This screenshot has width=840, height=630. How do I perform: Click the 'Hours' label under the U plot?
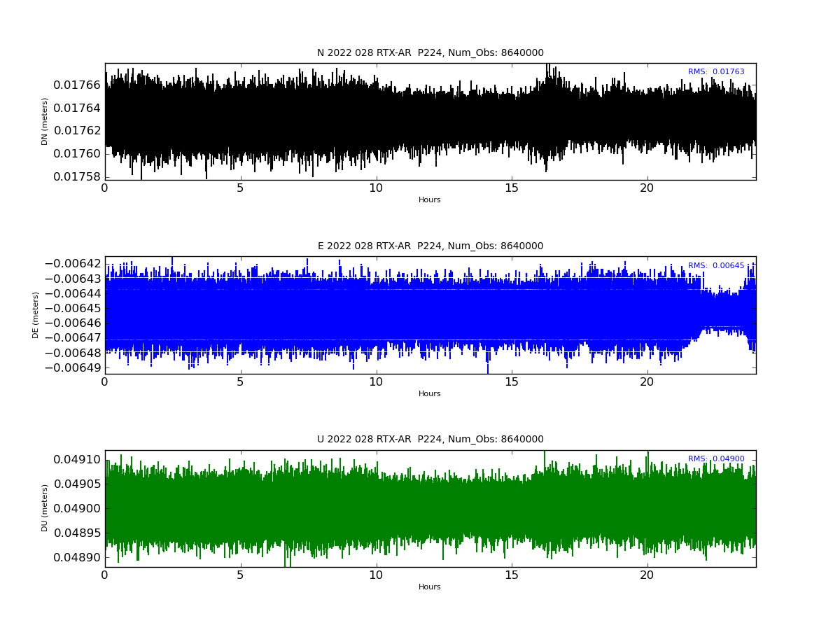point(430,587)
